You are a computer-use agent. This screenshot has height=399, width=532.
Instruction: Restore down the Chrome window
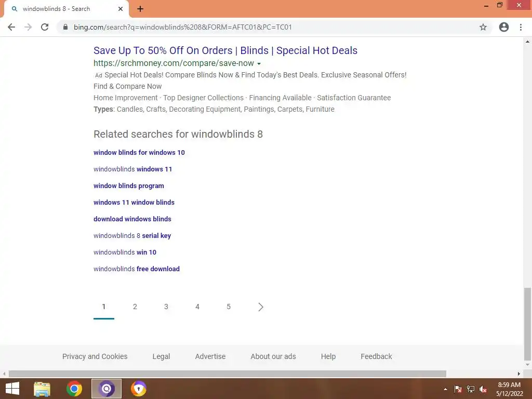(x=500, y=5)
